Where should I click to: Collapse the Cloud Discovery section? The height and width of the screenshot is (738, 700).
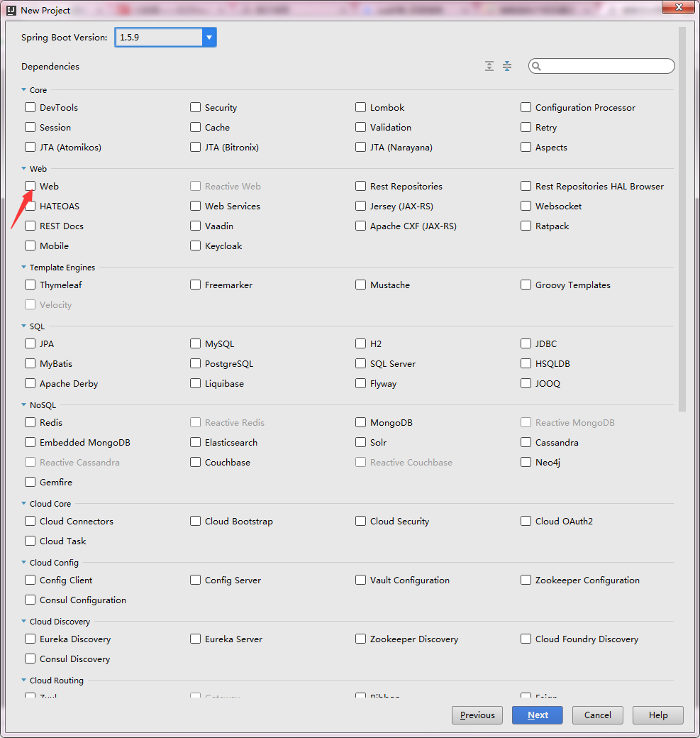click(23, 621)
